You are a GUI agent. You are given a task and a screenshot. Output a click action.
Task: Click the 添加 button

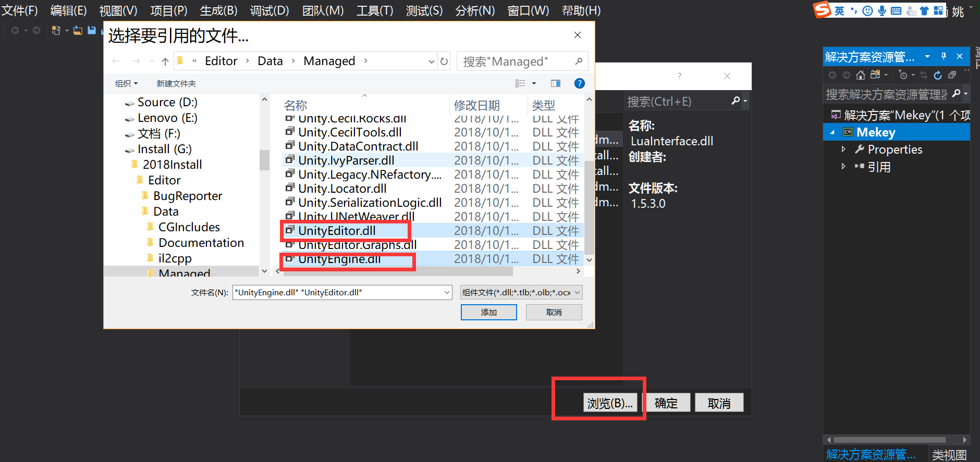tap(489, 312)
